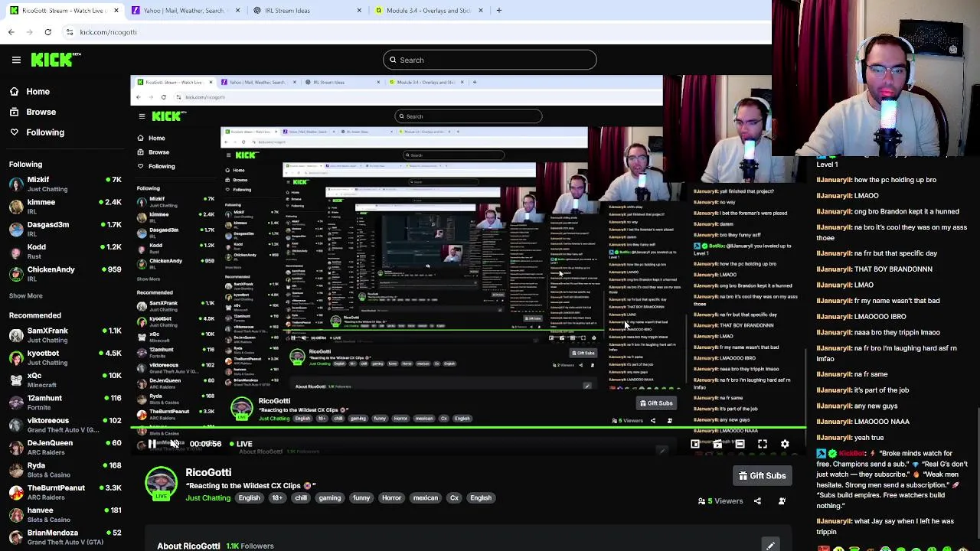Open 12amhunt recommended channel
Viewport: 980px width, 551px height.
(64, 402)
